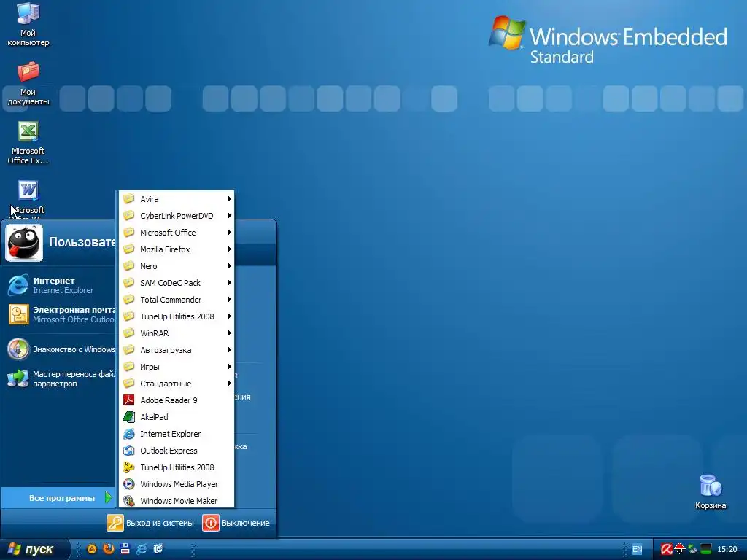The width and height of the screenshot is (747, 560).
Task: Open the Мой компьютер desktop icon
Action: [x=28, y=25]
